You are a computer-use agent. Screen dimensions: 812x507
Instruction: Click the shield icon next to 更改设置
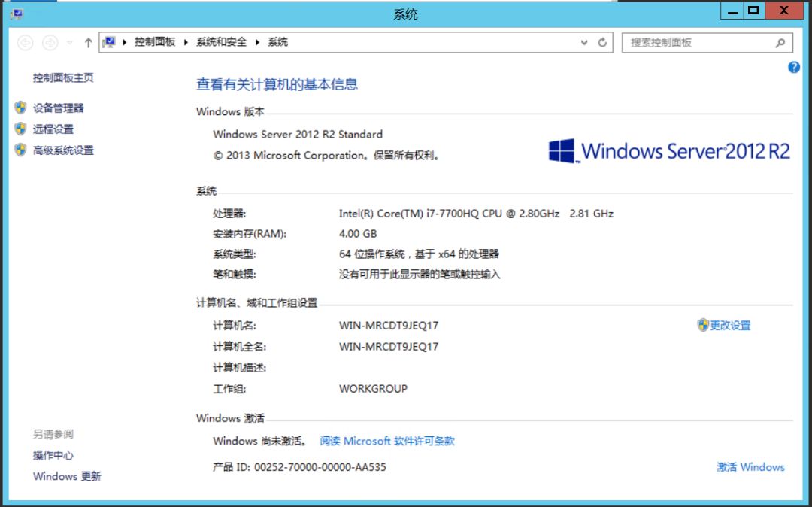703,325
